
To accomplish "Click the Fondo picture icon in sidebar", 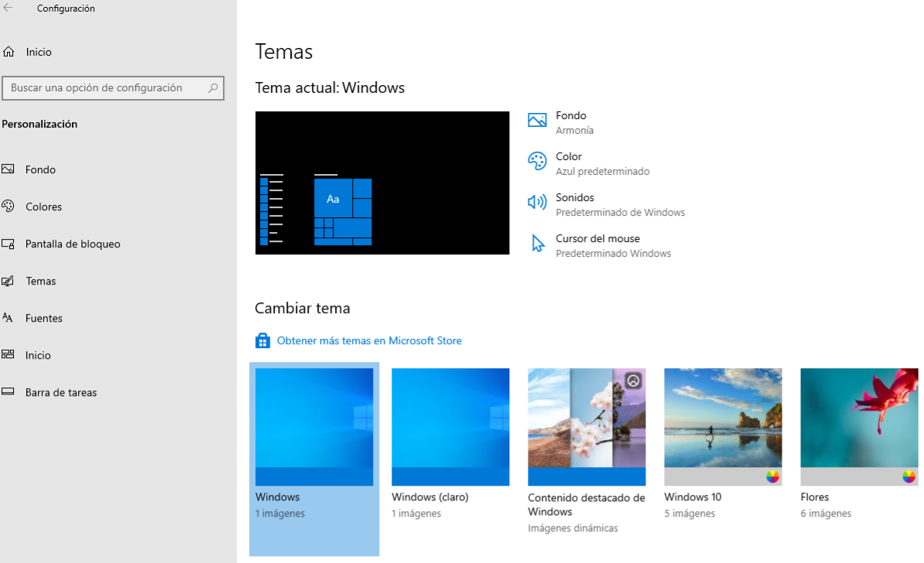I will coord(8,169).
